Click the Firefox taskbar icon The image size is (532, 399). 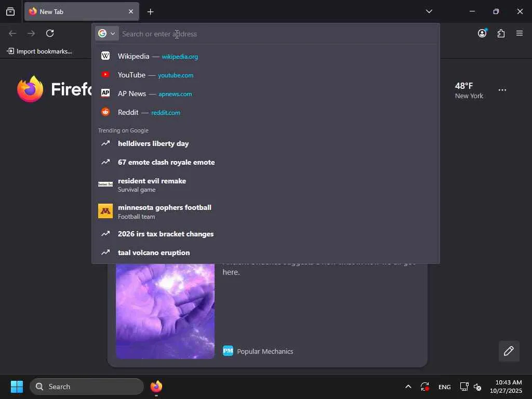point(156,387)
